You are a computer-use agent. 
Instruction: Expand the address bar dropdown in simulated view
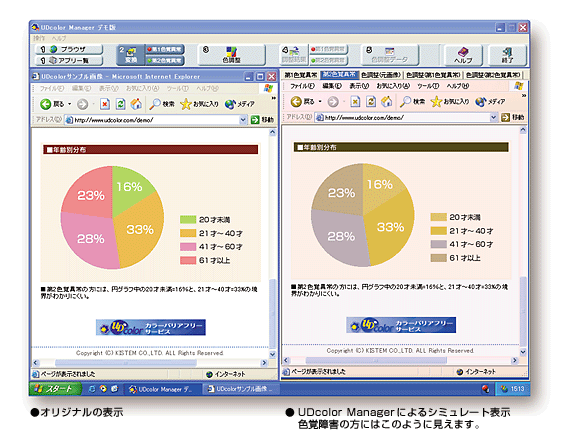click(x=493, y=117)
